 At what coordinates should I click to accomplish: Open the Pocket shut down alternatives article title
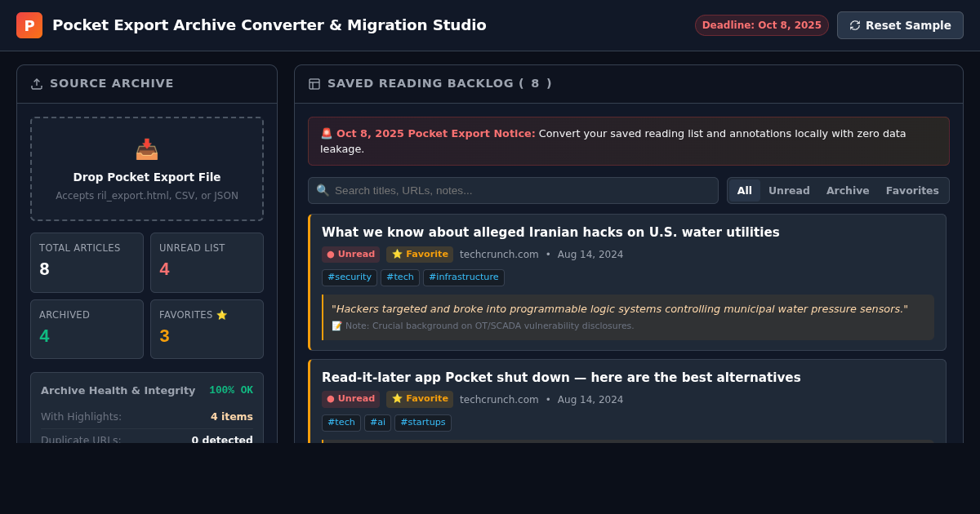(x=561, y=378)
